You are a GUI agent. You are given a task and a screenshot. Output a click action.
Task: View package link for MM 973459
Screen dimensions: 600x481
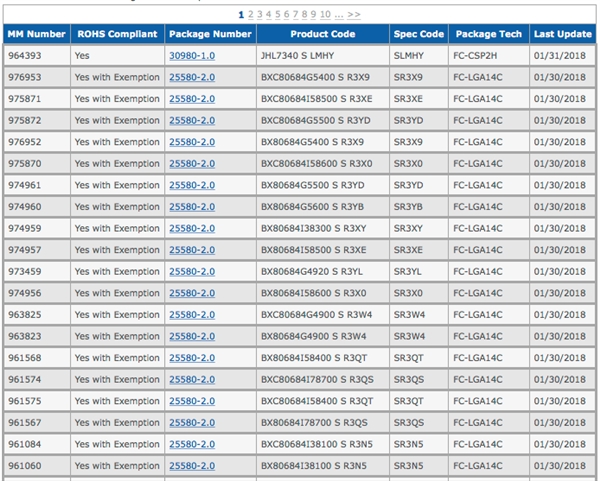pyautogui.click(x=192, y=271)
